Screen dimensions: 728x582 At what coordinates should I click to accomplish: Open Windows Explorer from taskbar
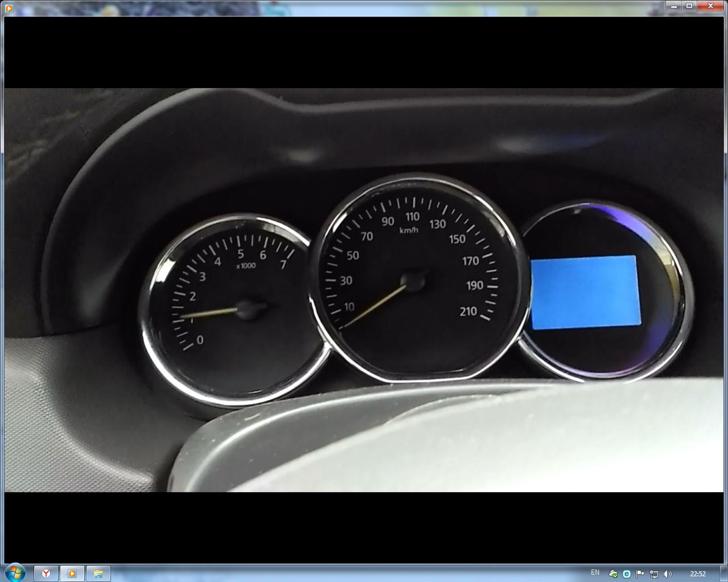point(98,573)
